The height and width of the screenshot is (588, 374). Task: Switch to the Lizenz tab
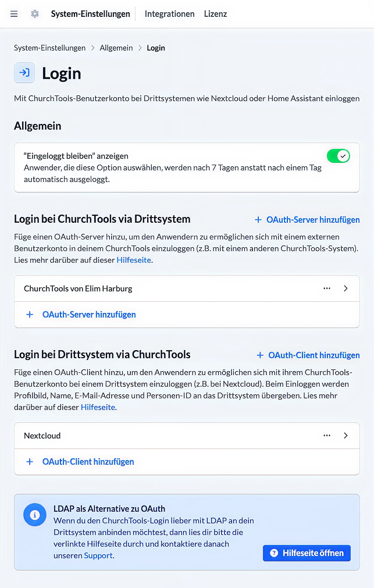pos(215,14)
